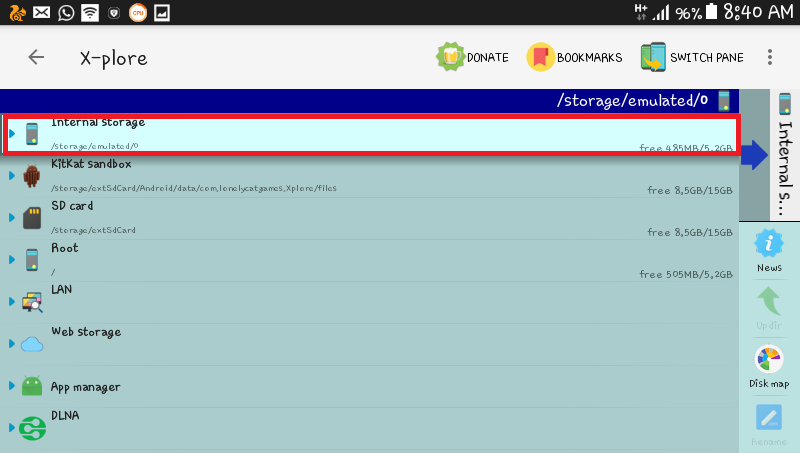Select the LAN network icon
The height and width of the screenshot is (453, 800).
tap(32, 302)
